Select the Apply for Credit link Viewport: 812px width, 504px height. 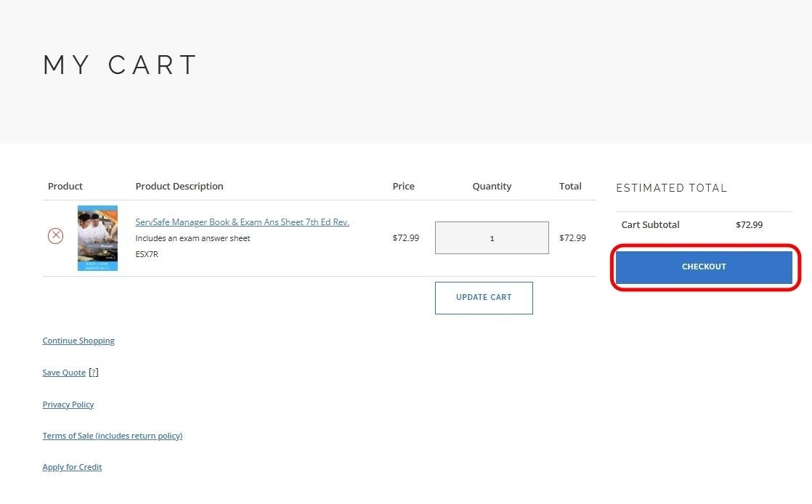coord(72,467)
